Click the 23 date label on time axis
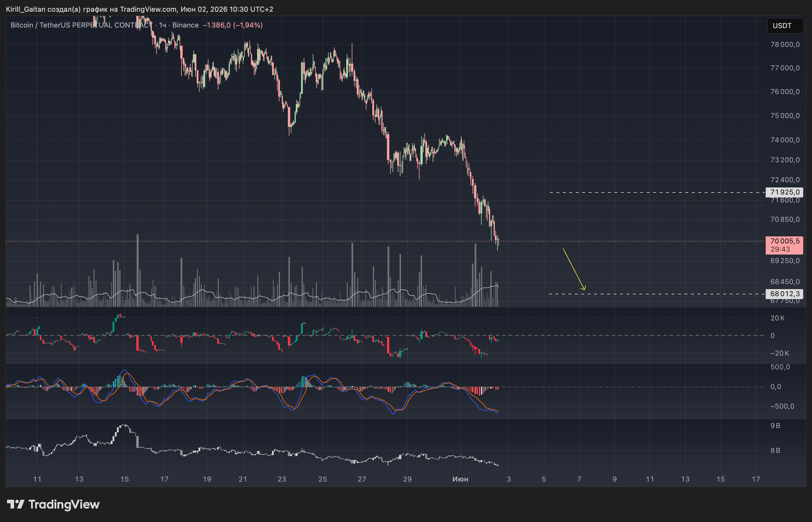812x522 pixels. point(282,479)
